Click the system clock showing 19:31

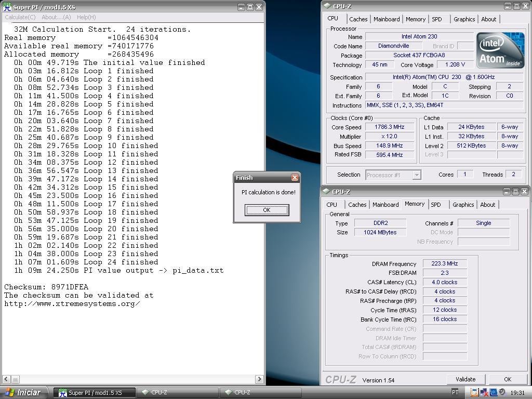[x=517, y=393]
